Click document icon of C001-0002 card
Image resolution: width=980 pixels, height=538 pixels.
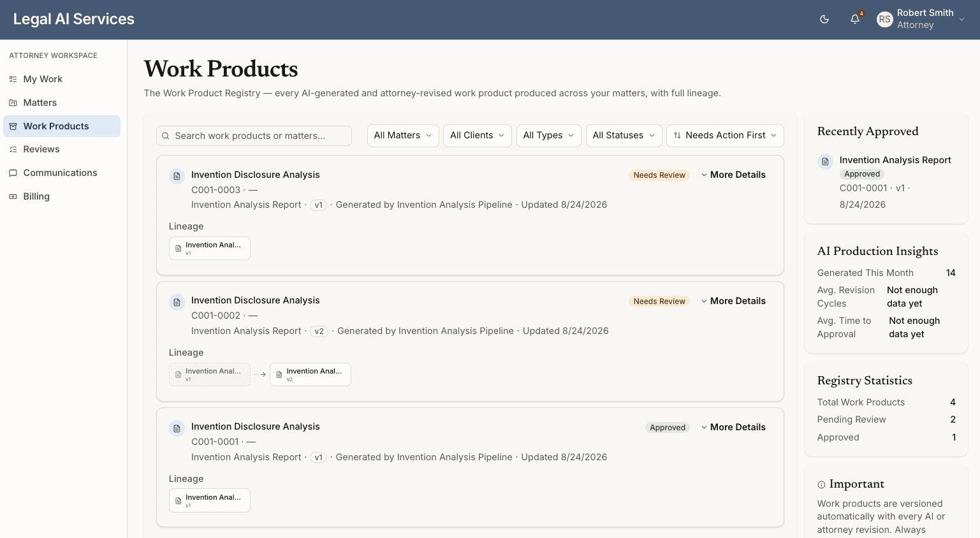[177, 302]
